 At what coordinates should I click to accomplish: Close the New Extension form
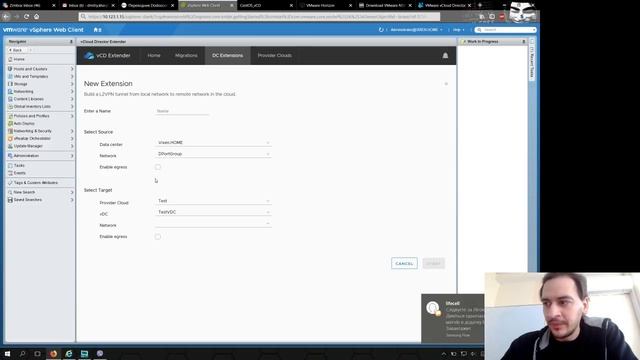pyautogui.click(x=446, y=84)
